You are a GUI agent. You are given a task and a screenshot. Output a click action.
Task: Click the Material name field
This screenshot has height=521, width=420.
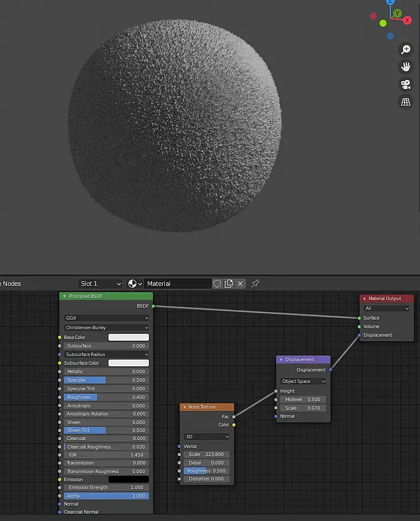coord(178,284)
